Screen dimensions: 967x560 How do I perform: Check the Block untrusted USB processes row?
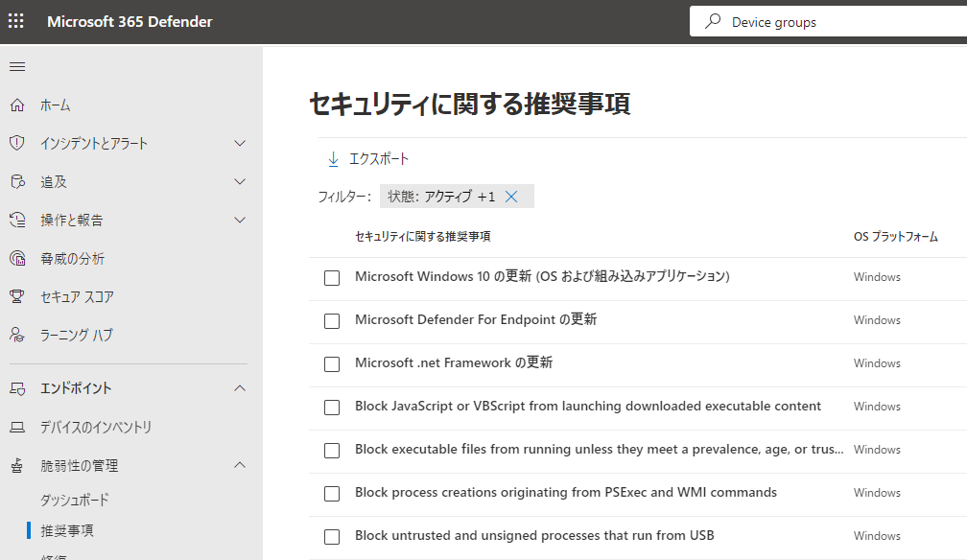[x=332, y=537]
